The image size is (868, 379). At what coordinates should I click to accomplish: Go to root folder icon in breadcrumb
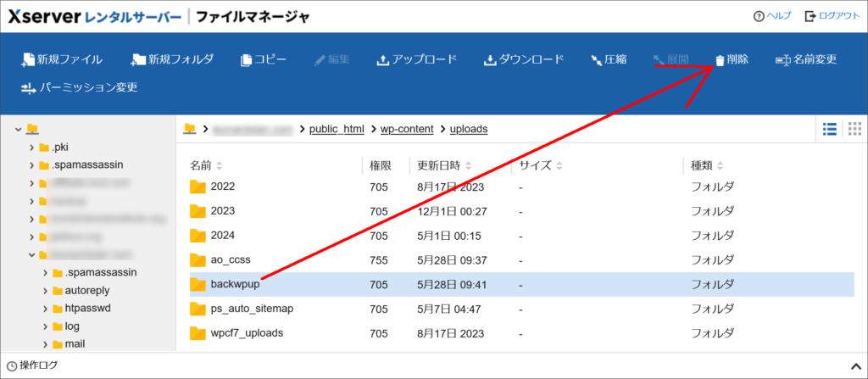(190, 129)
